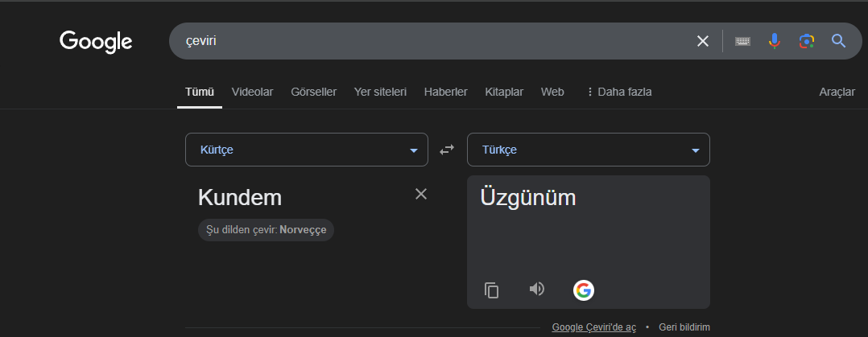Open the on-screen keyboard input tool
This screenshot has height=337, width=868.
click(742, 41)
